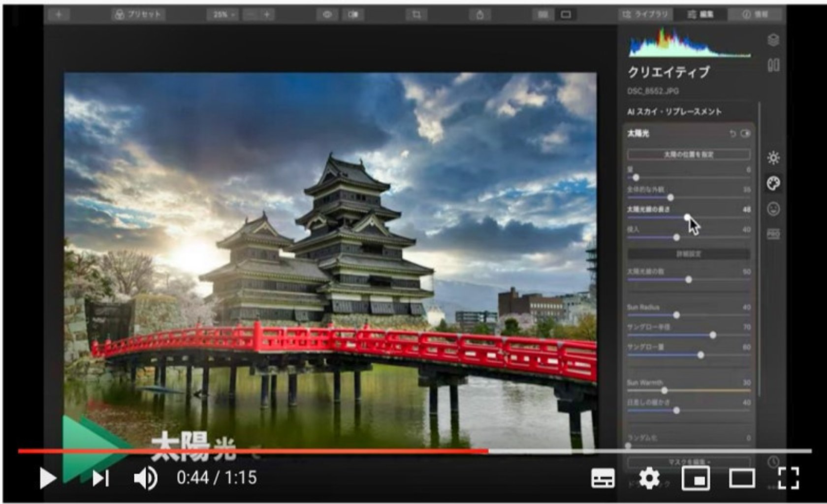This screenshot has width=827, height=504.
Task: Toggle subtitles/captions button
Action: (603, 478)
